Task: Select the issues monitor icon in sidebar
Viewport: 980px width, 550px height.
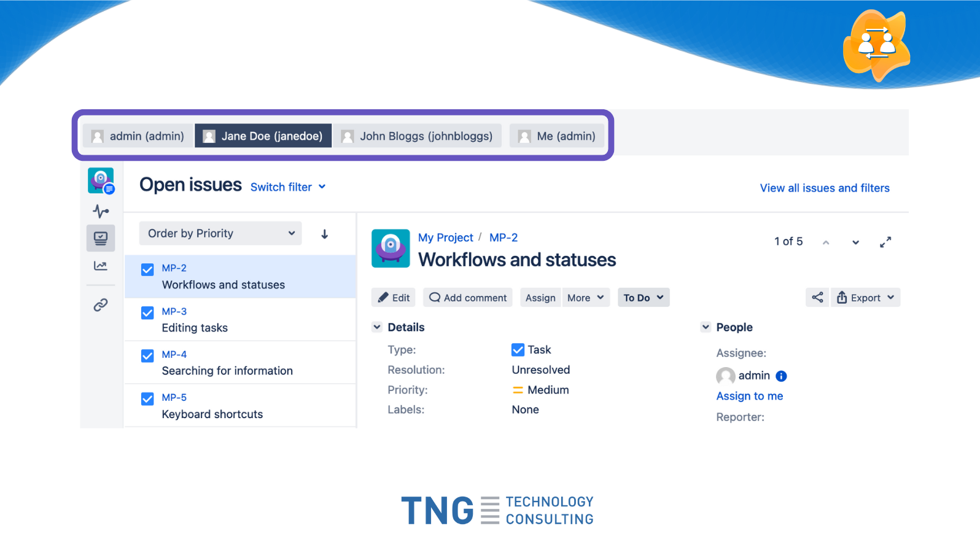Action: (x=101, y=238)
